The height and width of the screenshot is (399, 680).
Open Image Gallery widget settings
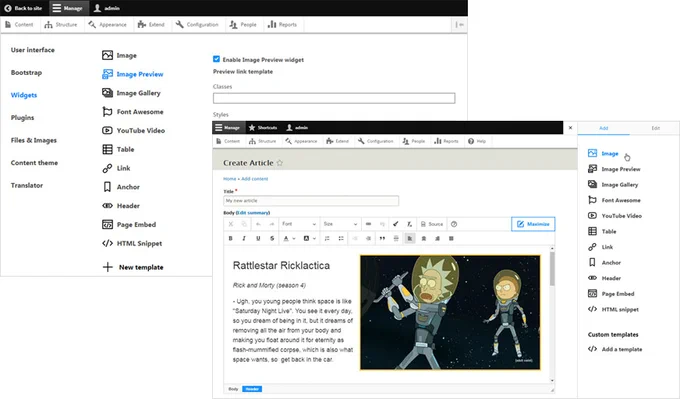[131, 93]
